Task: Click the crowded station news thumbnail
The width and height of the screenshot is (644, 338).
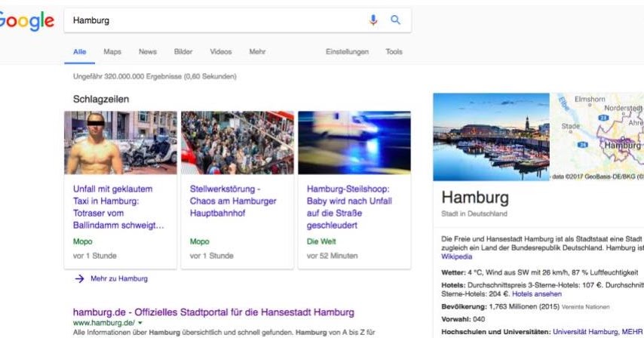Action: click(238, 143)
